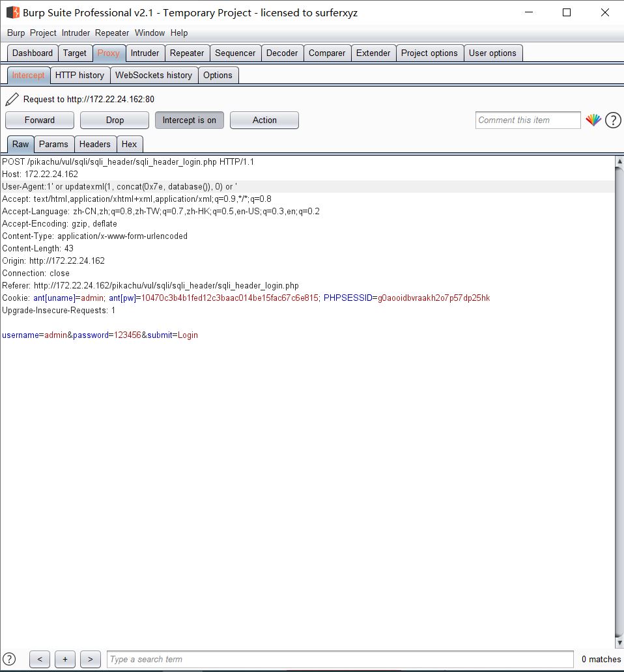
Task: Maximize the Burp Suite window
Action: (x=567, y=12)
